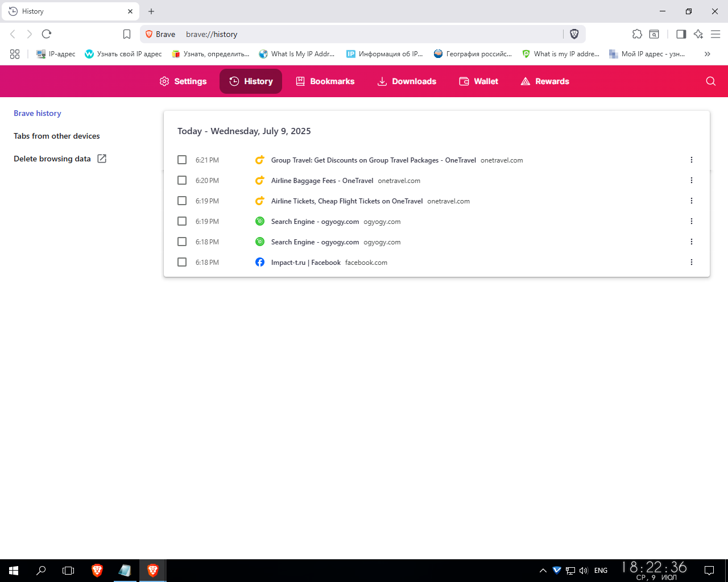The width and height of the screenshot is (728, 582).
Task: Switch to the Wallet tab
Action: (x=479, y=81)
